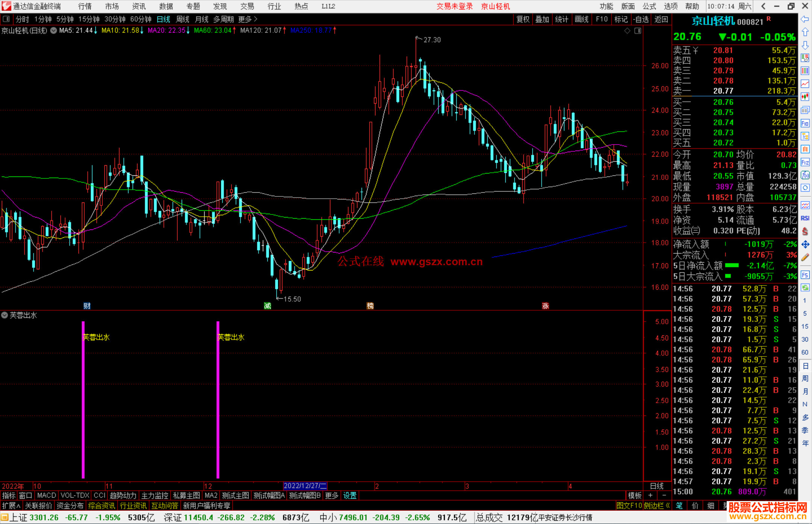This screenshot has width=812, height=524.
Task: Open the candlestick chart icon in sidebar
Action: point(805,97)
